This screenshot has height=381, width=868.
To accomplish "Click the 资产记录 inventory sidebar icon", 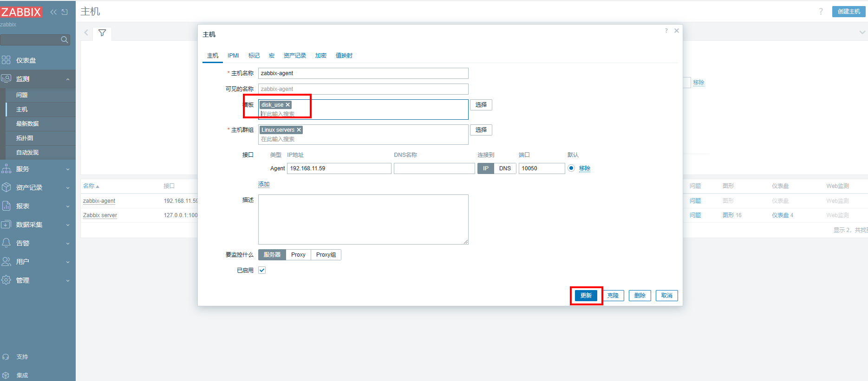I will 6,187.
